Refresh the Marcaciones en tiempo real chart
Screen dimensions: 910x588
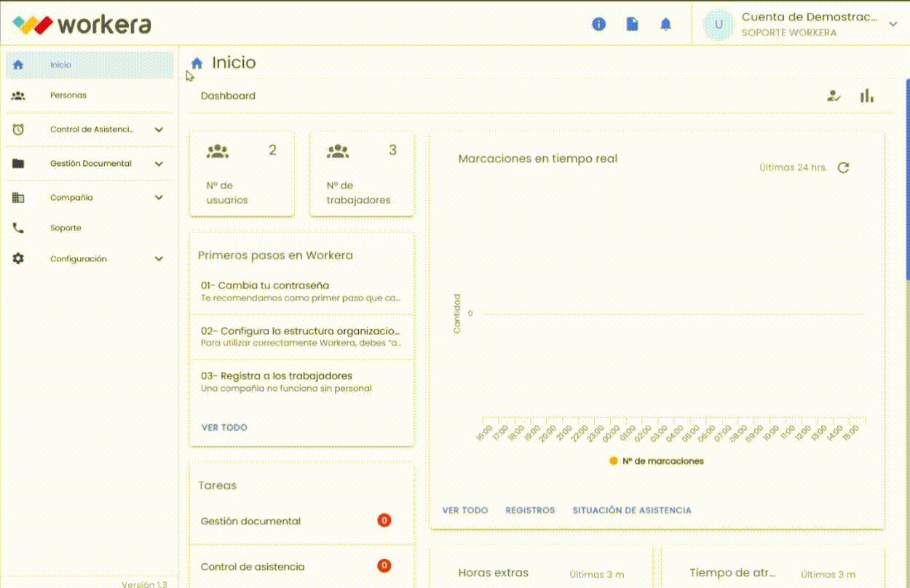pos(843,167)
